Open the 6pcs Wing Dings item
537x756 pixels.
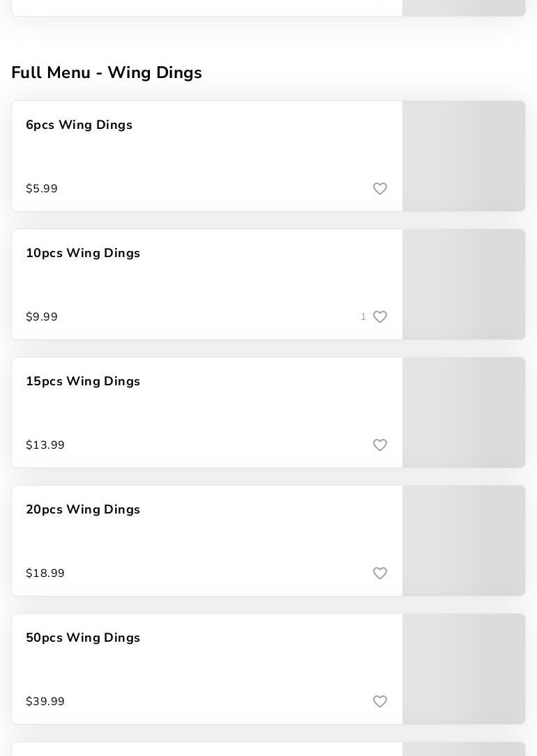click(79, 125)
